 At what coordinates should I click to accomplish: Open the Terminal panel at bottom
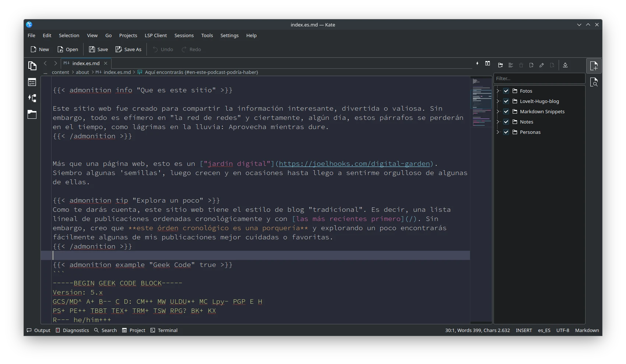(164, 331)
